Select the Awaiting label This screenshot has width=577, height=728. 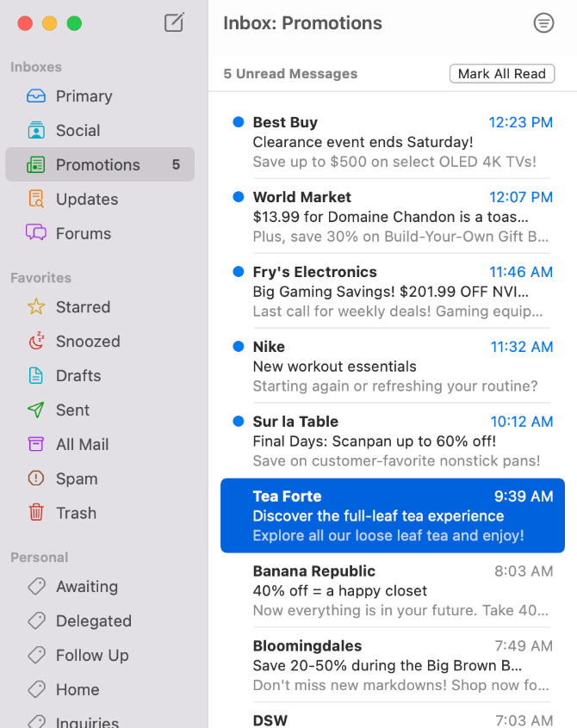click(87, 587)
